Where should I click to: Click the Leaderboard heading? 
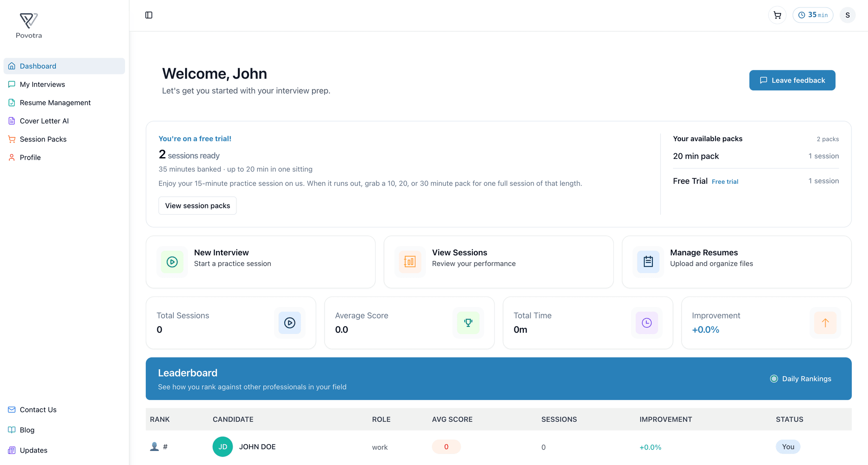(x=188, y=373)
